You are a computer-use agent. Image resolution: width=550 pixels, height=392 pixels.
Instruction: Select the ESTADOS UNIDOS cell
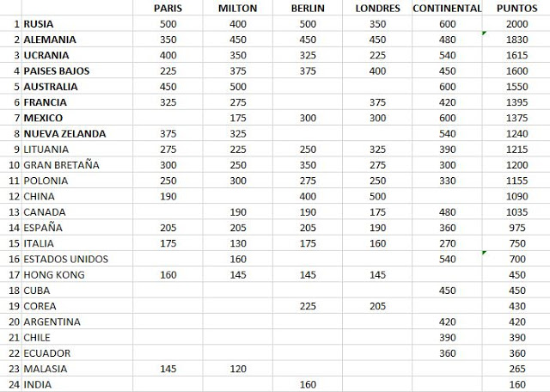(59, 259)
